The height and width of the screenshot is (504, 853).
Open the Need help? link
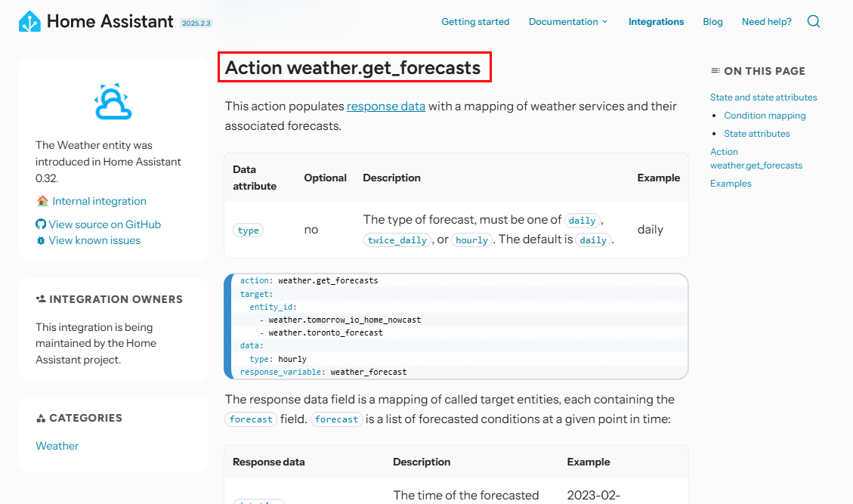pos(767,22)
